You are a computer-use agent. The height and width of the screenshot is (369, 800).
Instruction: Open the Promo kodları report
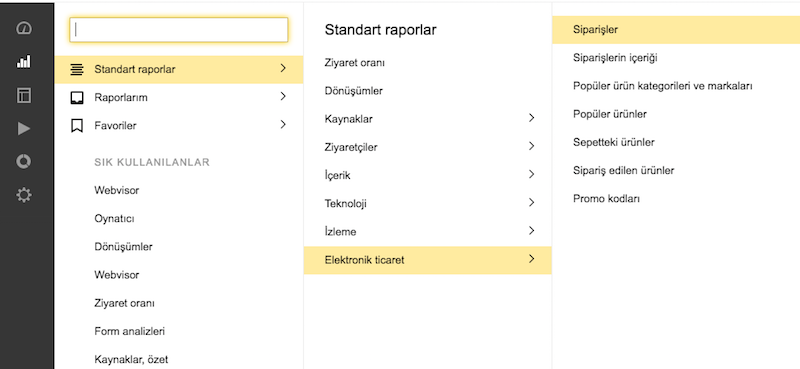click(606, 199)
